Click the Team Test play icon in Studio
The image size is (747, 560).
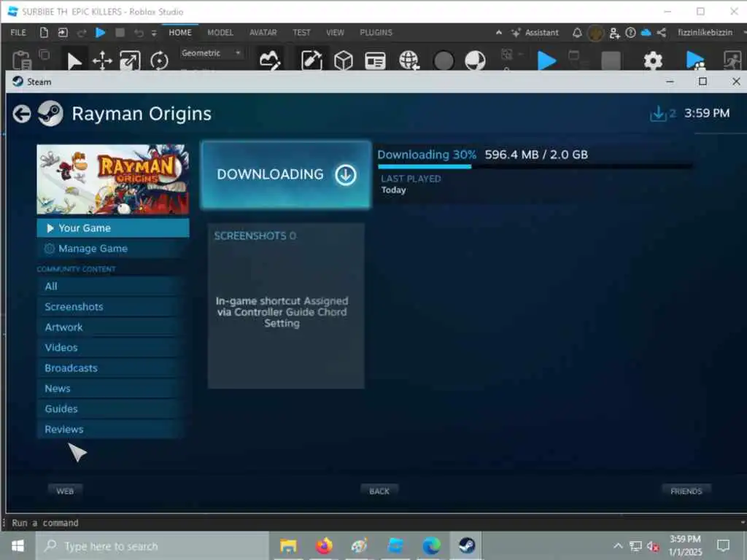click(695, 61)
